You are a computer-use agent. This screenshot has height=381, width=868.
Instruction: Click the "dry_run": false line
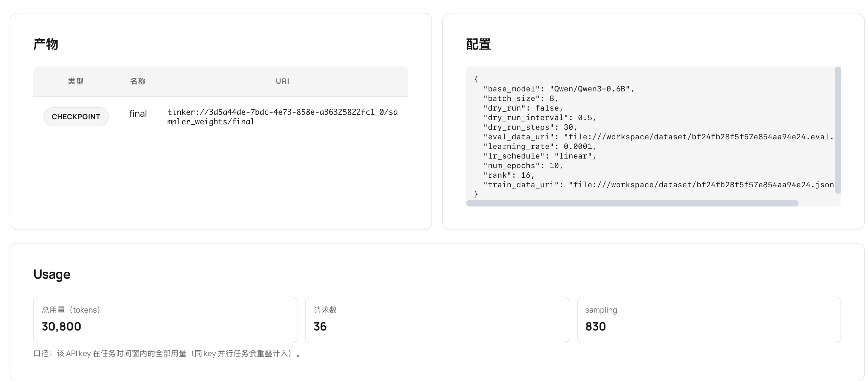coord(523,108)
